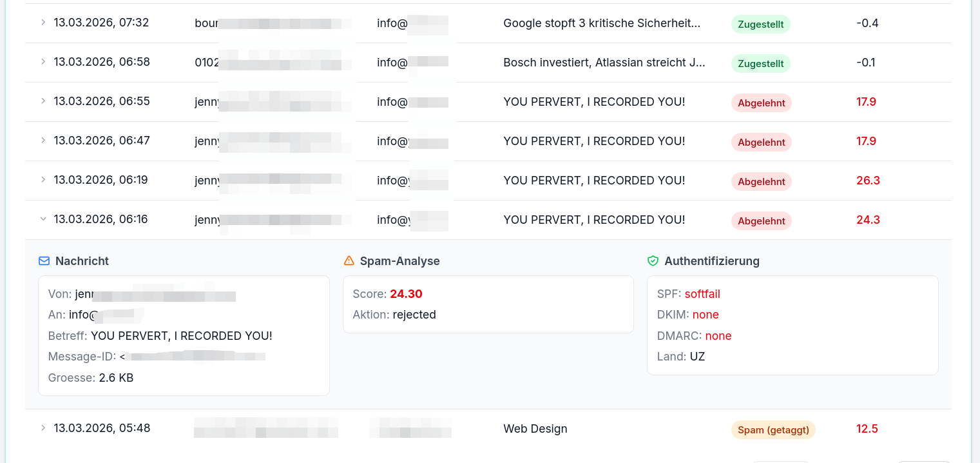The width and height of the screenshot is (980, 463).
Task: Click the red spam score 24.3
Action: tap(868, 219)
